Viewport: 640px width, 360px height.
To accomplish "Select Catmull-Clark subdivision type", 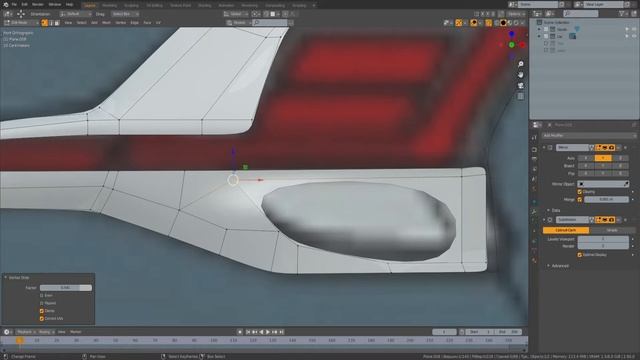I will (x=566, y=230).
